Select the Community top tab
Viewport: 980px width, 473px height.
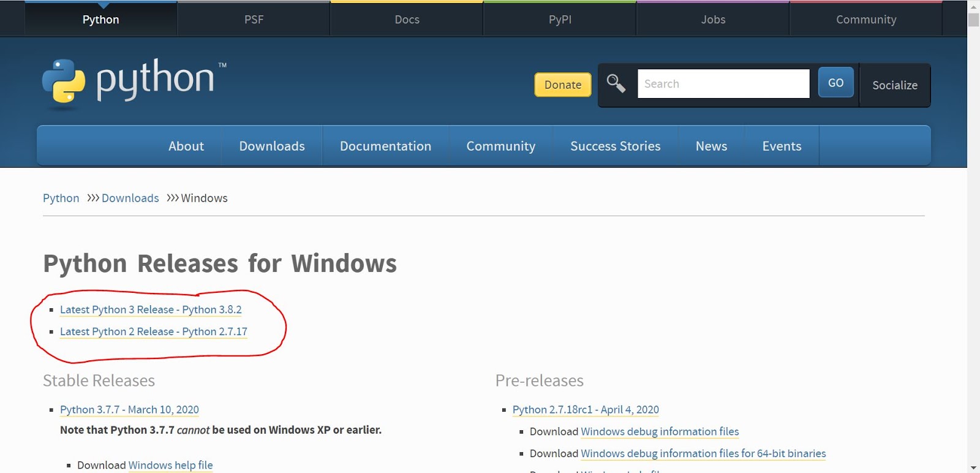tap(866, 20)
